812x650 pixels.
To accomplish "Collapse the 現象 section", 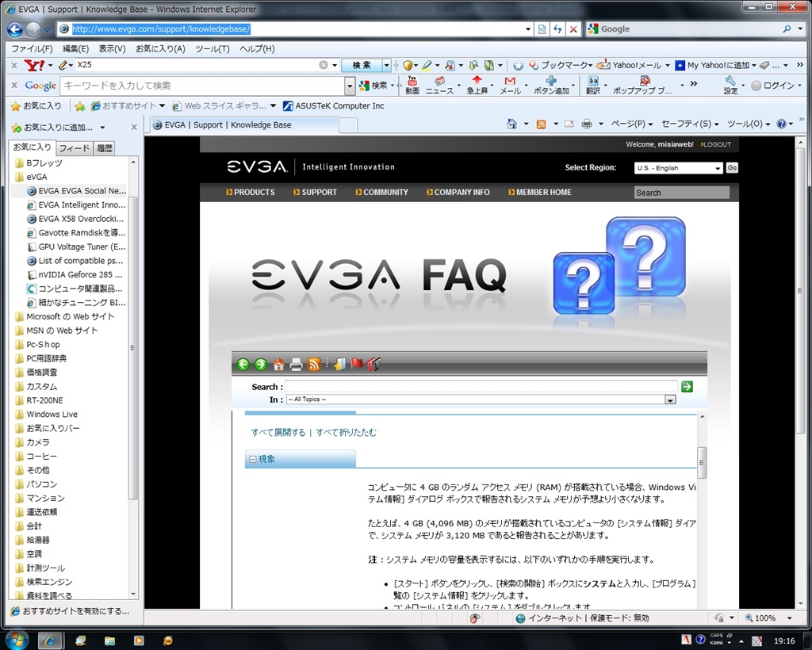I will pos(253,459).
